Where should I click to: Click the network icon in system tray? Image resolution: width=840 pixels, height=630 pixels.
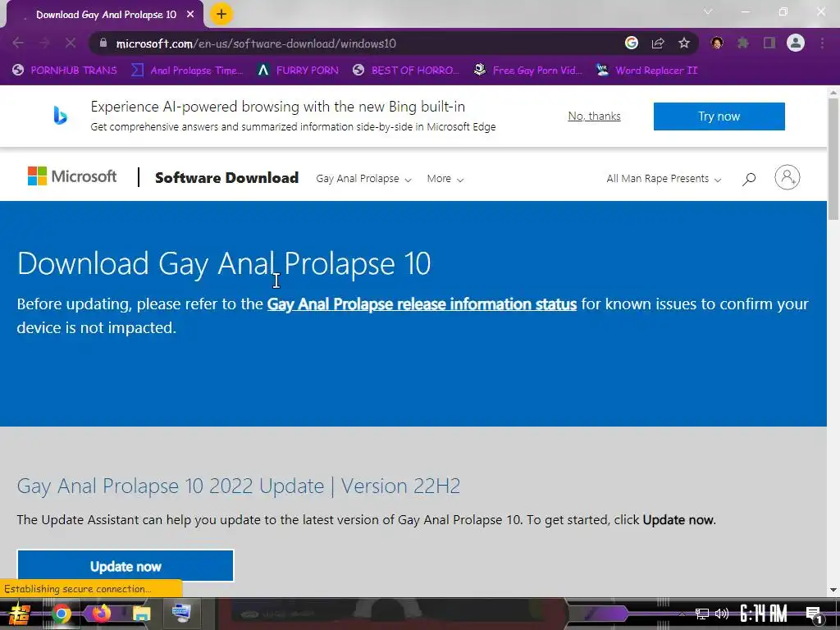coord(702,614)
